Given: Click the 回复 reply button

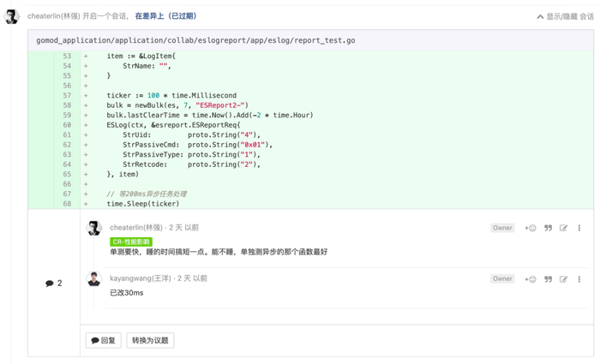Looking at the screenshot, I should point(103,340).
